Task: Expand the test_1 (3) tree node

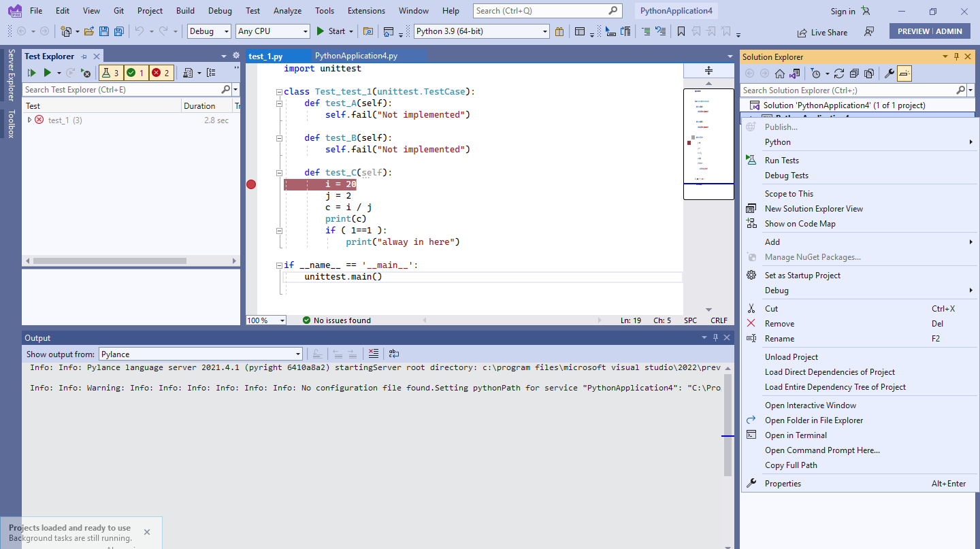Action: (x=29, y=120)
